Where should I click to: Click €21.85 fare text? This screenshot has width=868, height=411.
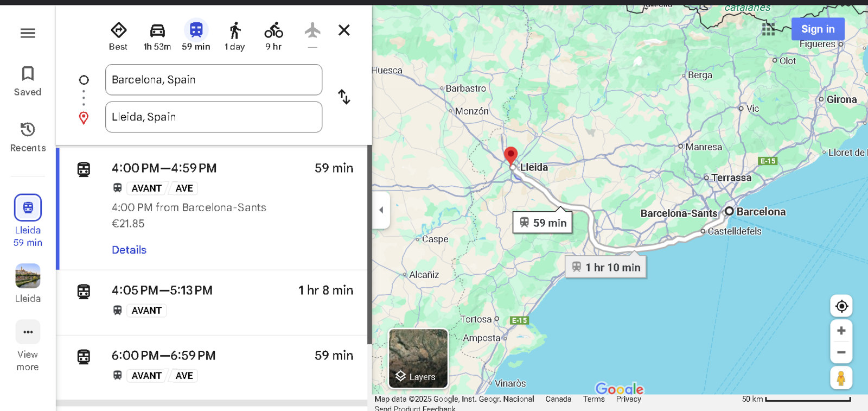(x=128, y=224)
